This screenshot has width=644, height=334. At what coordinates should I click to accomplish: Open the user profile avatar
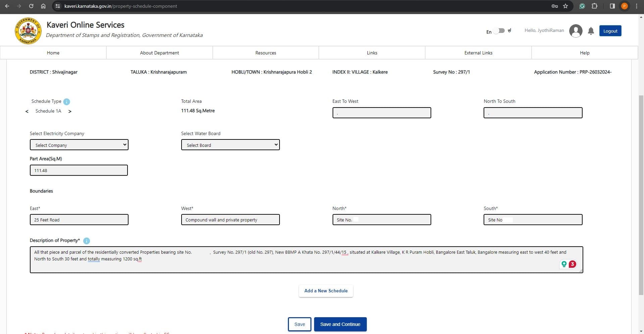[576, 31]
